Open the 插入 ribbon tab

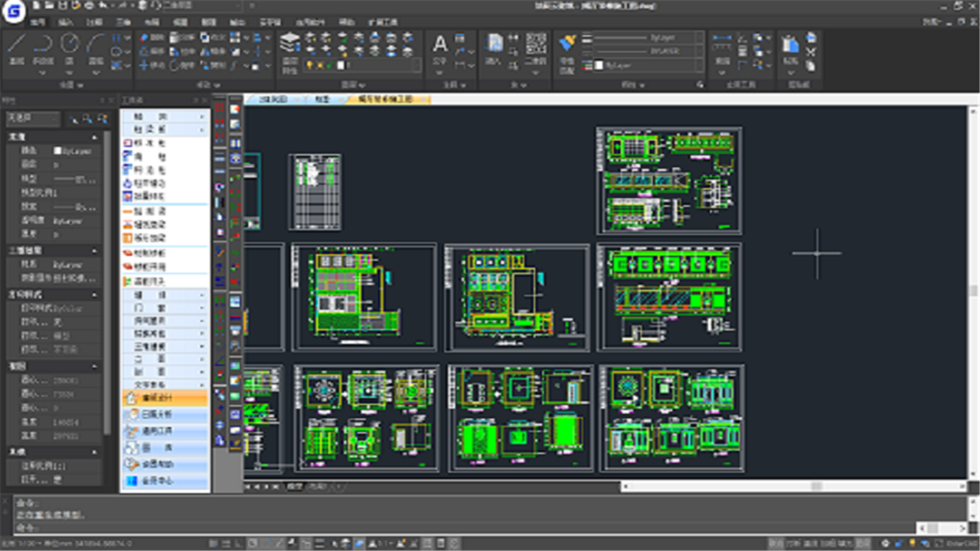tap(66, 22)
